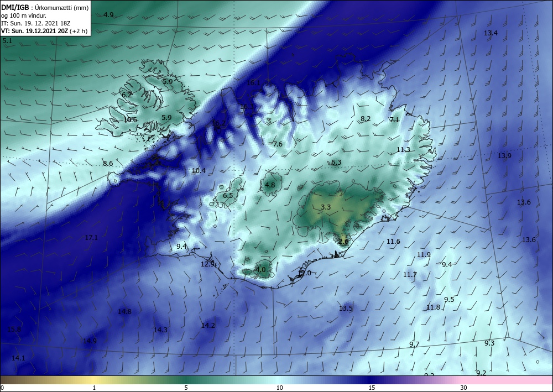Click the value label 4.9
The width and height of the screenshot is (553, 392).
108,15
